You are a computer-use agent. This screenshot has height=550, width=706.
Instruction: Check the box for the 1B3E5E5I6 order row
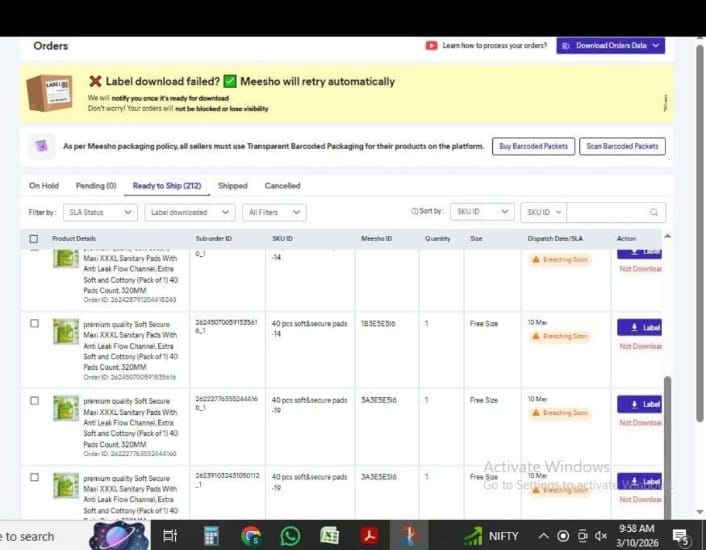point(34,324)
